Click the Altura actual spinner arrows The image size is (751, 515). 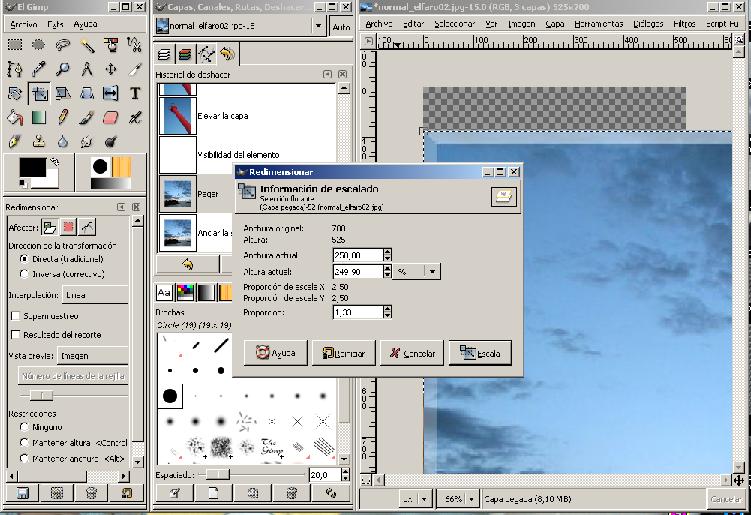(387, 272)
